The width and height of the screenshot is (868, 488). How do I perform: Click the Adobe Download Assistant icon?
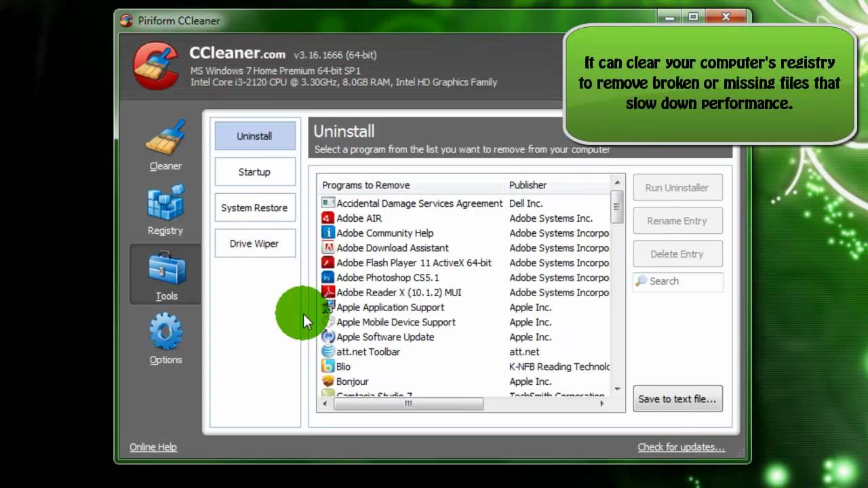pos(328,247)
